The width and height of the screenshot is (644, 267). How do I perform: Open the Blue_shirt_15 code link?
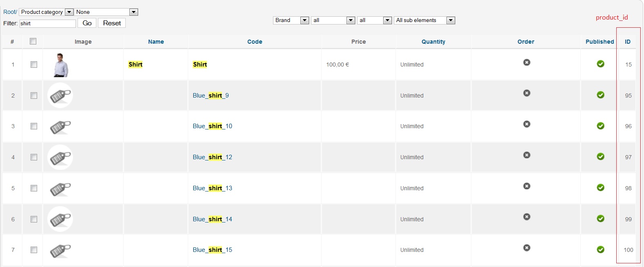click(212, 250)
